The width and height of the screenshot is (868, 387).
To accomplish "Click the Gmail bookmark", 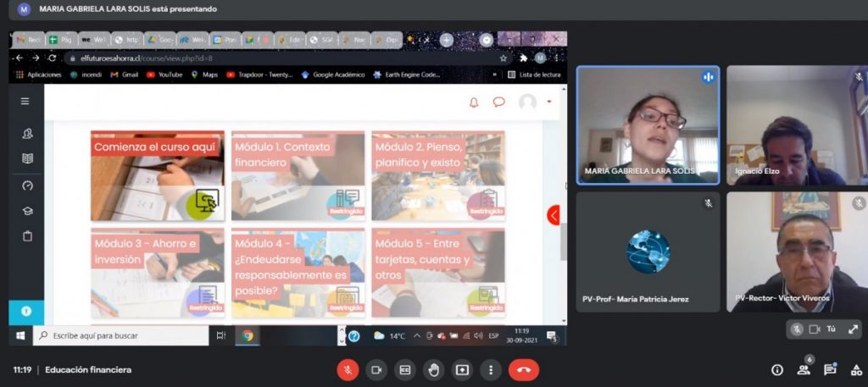I will click(124, 75).
